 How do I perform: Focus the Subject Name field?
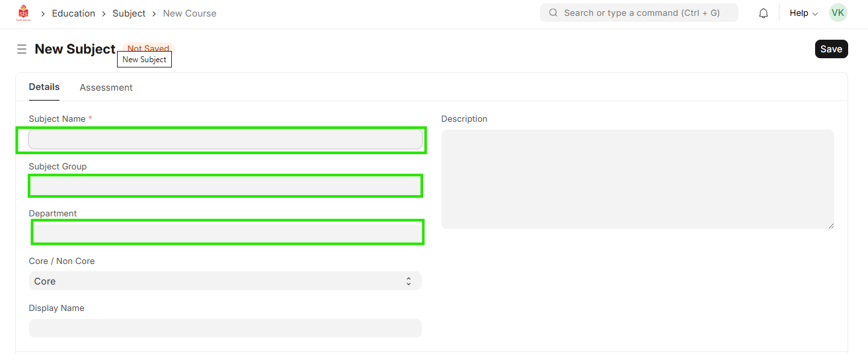(x=225, y=140)
